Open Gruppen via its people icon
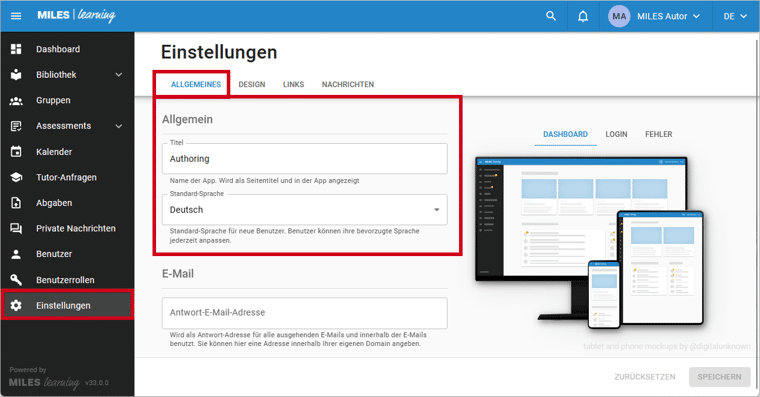The height and width of the screenshot is (397, 760). coord(16,100)
